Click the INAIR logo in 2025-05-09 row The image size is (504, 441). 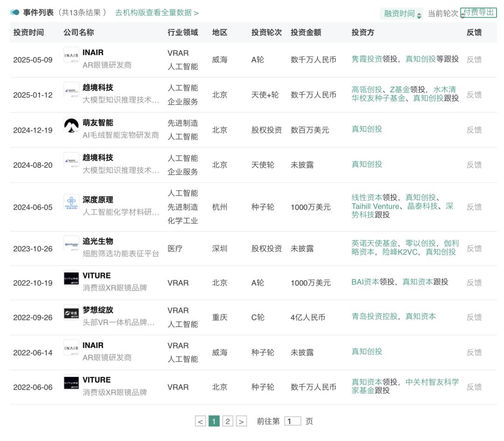click(71, 55)
